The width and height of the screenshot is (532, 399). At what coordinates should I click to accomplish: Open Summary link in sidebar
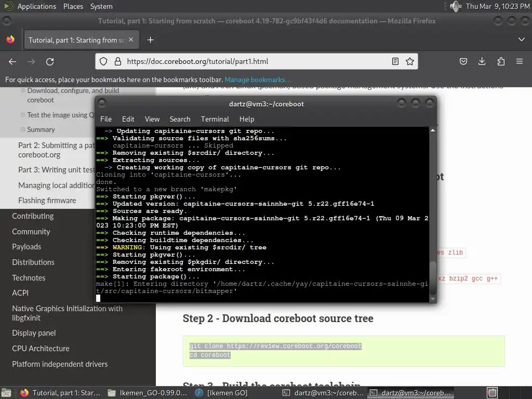[x=41, y=129]
